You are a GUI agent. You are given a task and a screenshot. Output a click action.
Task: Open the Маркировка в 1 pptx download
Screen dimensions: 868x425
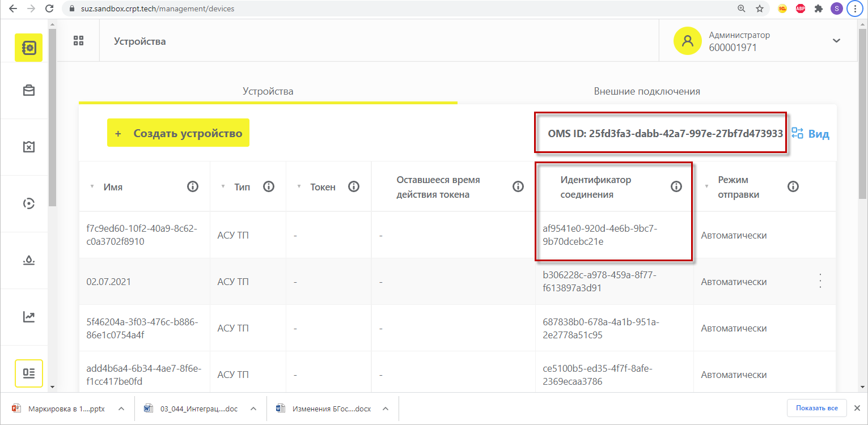click(x=58, y=409)
